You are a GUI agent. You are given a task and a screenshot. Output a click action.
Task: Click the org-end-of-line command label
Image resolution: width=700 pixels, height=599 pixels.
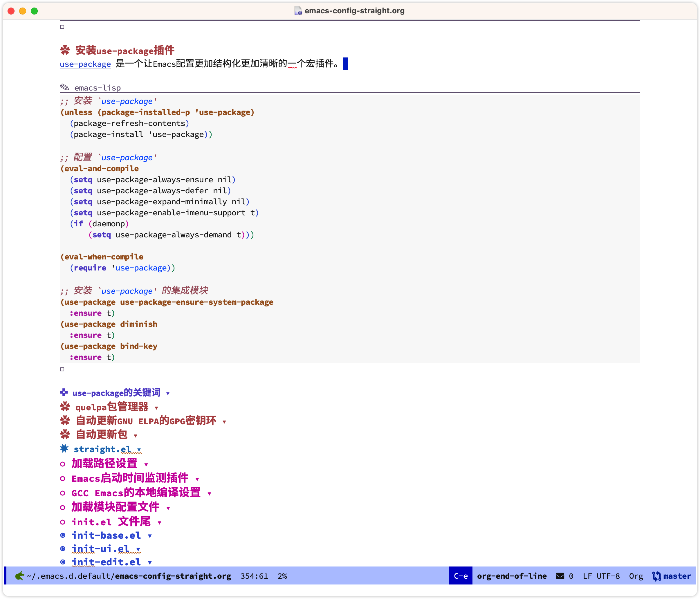pos(512,576)
